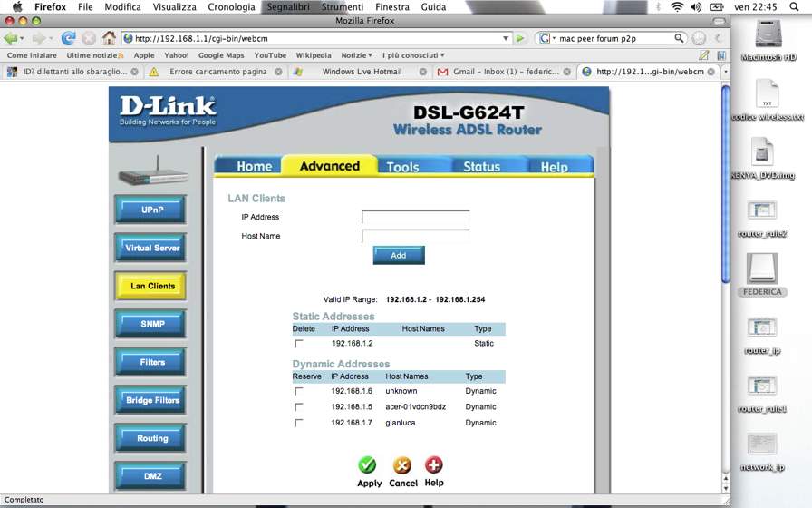The width and height of the screenshot is (812, 508).
Task: Open the Cronologia menu
Action: (231, 6)
